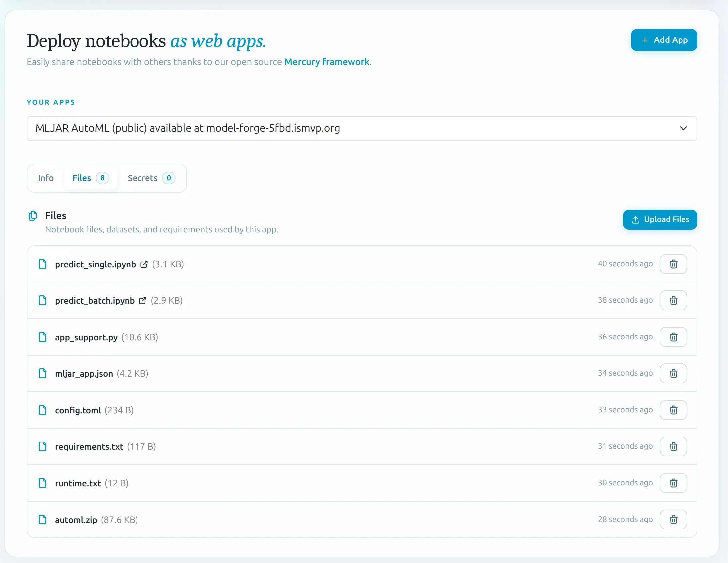Click the file icon beside predict_batch.ipynb
Screen dimensions: 728x563
[43, 300]
